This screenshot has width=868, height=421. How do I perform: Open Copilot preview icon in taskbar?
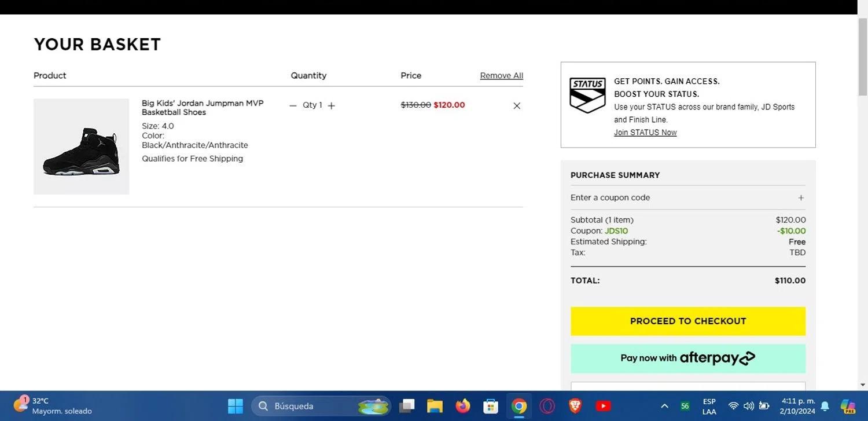(x=848, y=406)
